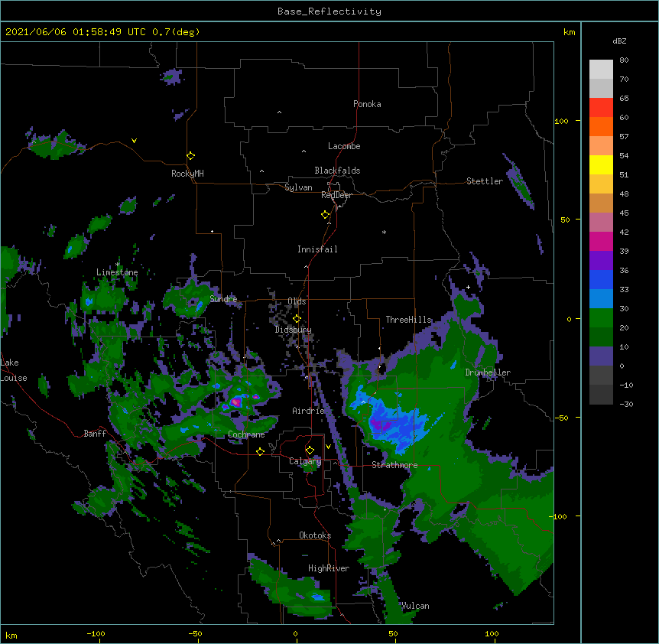This screenshot has width=659, height=644.
Task: Select the yellow diamond marker above Calgary label
Action: [310, 450]
